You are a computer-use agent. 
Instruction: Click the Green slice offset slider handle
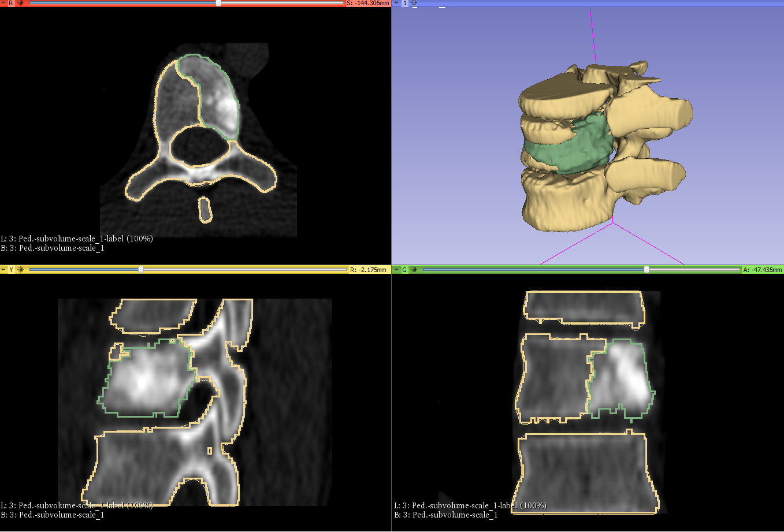click(x=646, y=270)
